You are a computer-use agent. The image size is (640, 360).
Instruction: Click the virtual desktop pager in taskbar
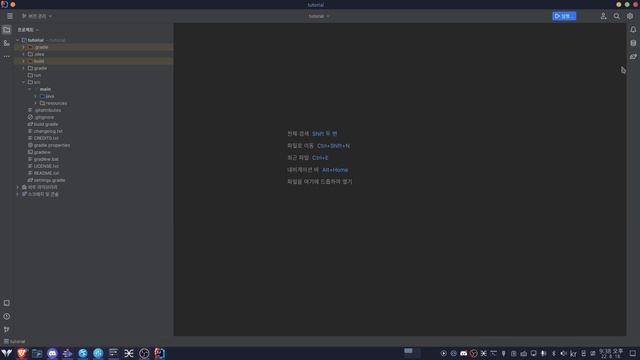coord(412,352)
